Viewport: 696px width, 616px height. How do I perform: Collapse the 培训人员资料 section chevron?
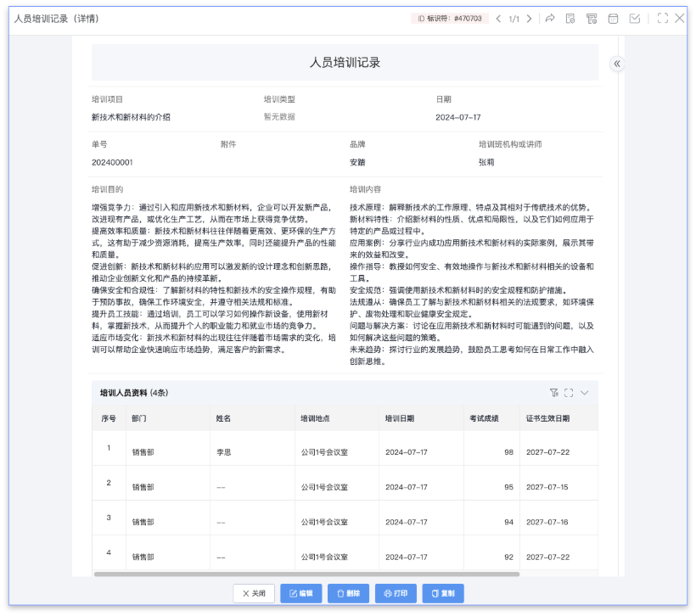(584, 393)
